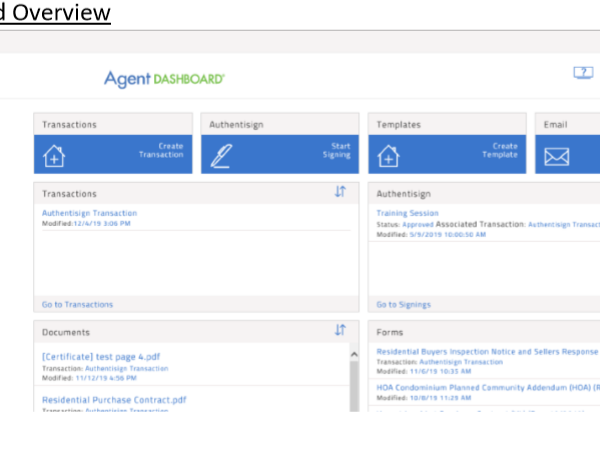Click the Documents panel scrollbar thumb
The height and width of the screenshot is (455, 600).
354,386
